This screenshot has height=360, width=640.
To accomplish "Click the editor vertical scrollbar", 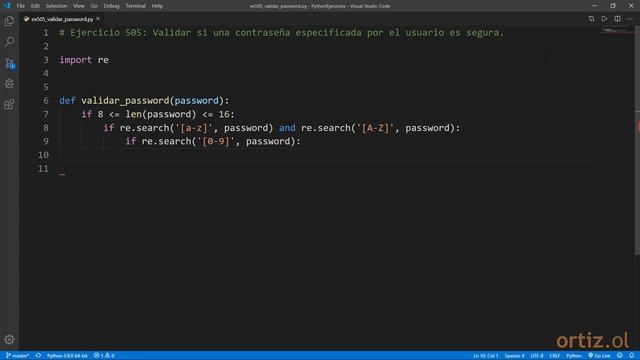I will (x=637, y=141).
